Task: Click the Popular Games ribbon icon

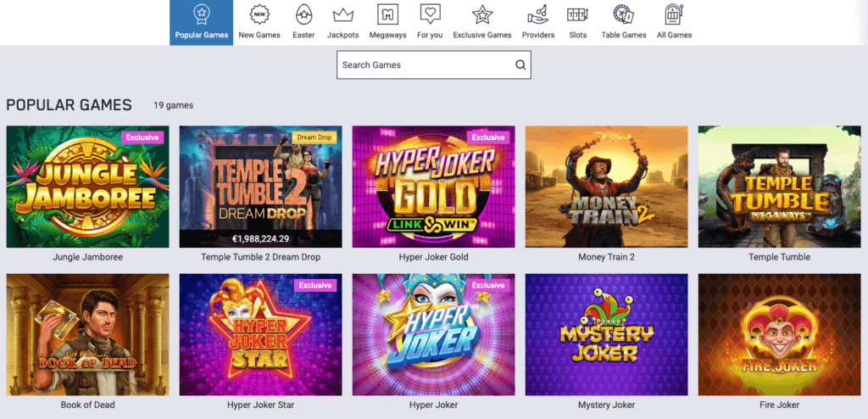Action: pyautogui.click(x=202, y=14)
